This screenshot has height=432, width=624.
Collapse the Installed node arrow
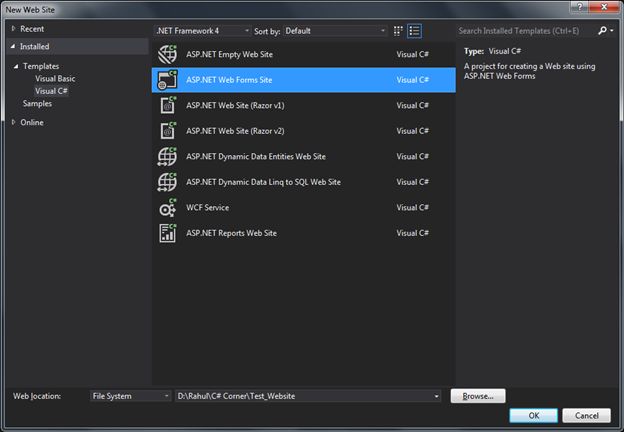coord(13,47)
